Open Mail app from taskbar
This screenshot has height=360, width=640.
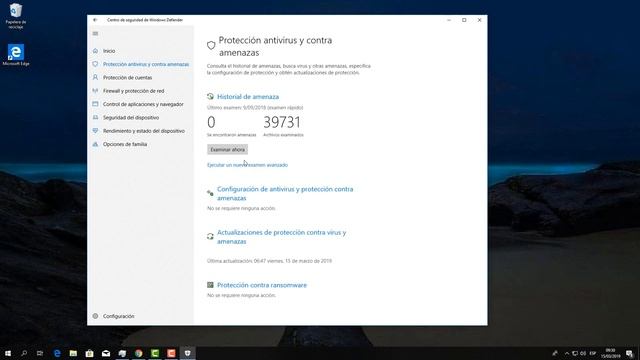(x=106, y=353)
